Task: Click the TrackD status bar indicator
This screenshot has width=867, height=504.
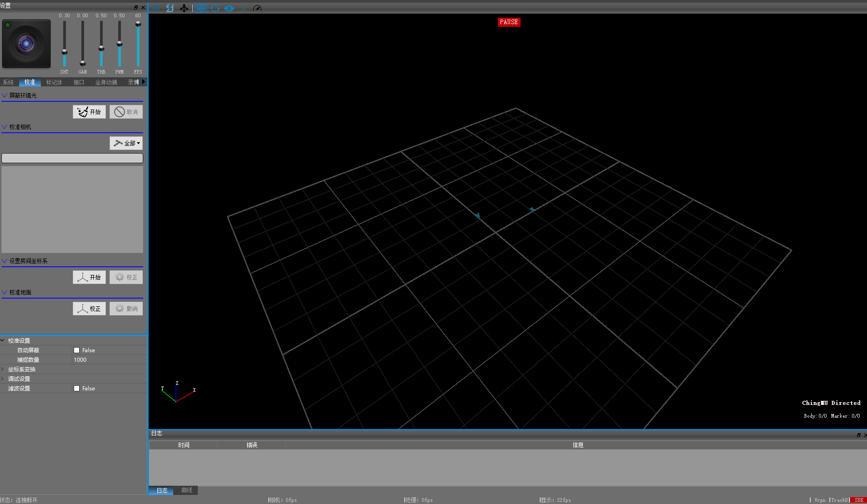Action: [x=839, y=500]
